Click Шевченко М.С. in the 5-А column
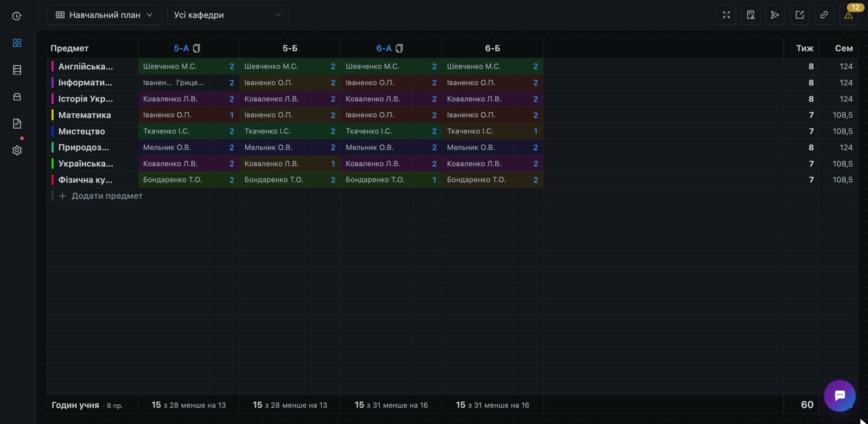868x424 pixels. (x=170, y=66)
